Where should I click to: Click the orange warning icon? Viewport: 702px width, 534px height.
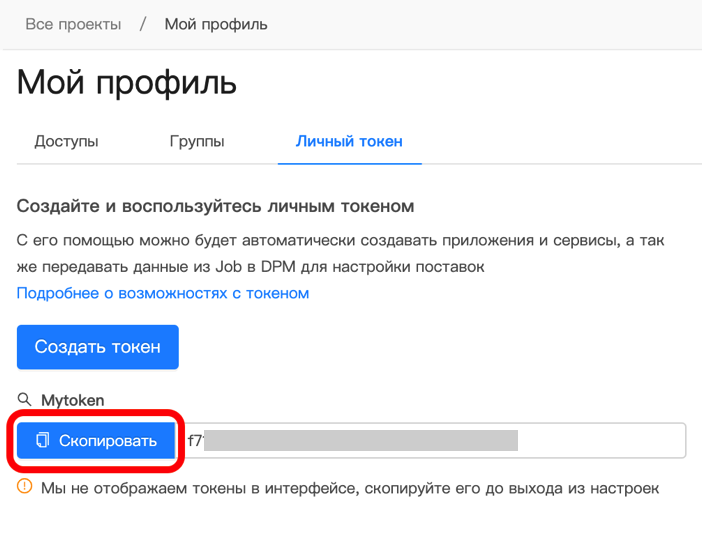click(x=25, y=488)
